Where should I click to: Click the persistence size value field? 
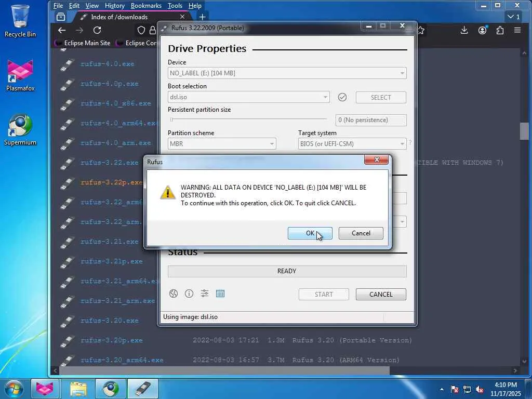[x=371, y=120]
